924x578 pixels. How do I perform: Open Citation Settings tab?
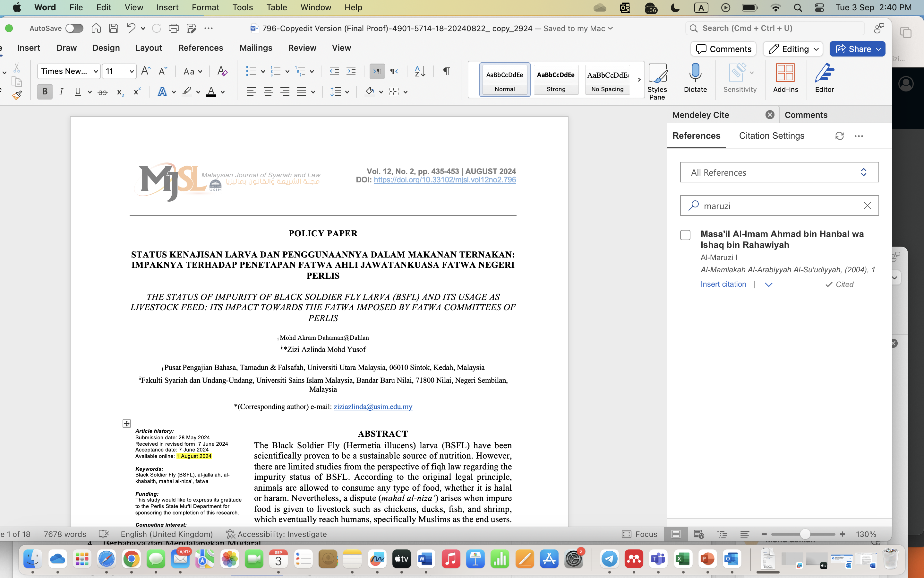(771, 136)
